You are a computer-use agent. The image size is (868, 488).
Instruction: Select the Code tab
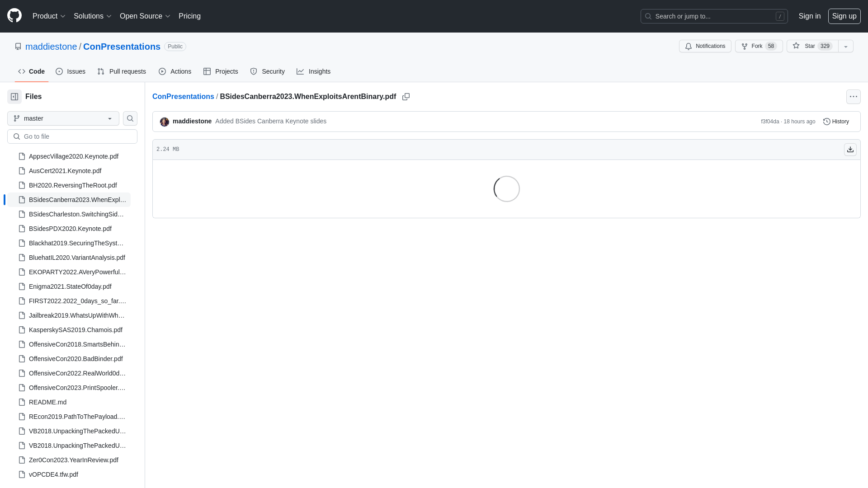[31, 71]
